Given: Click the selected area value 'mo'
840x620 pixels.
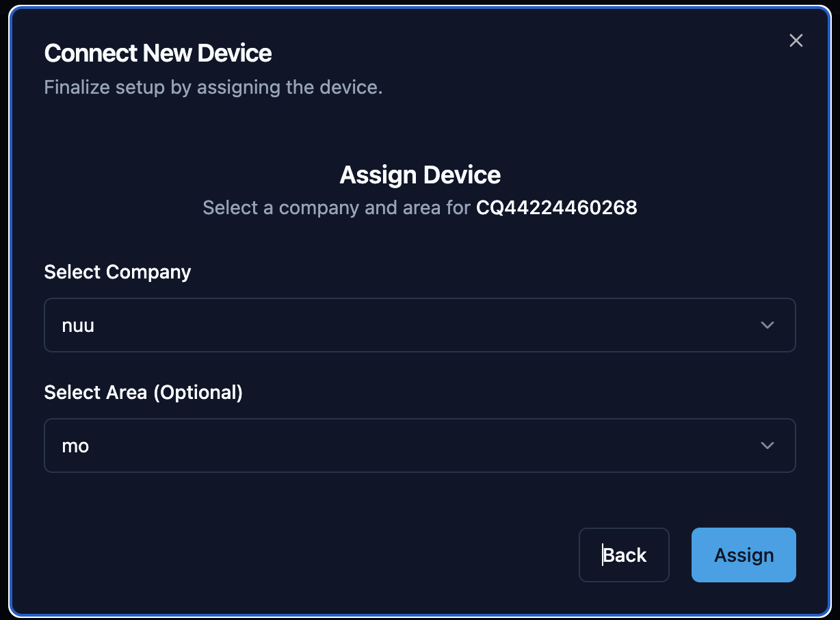Looking at the screenshot, I should point(75,446).
